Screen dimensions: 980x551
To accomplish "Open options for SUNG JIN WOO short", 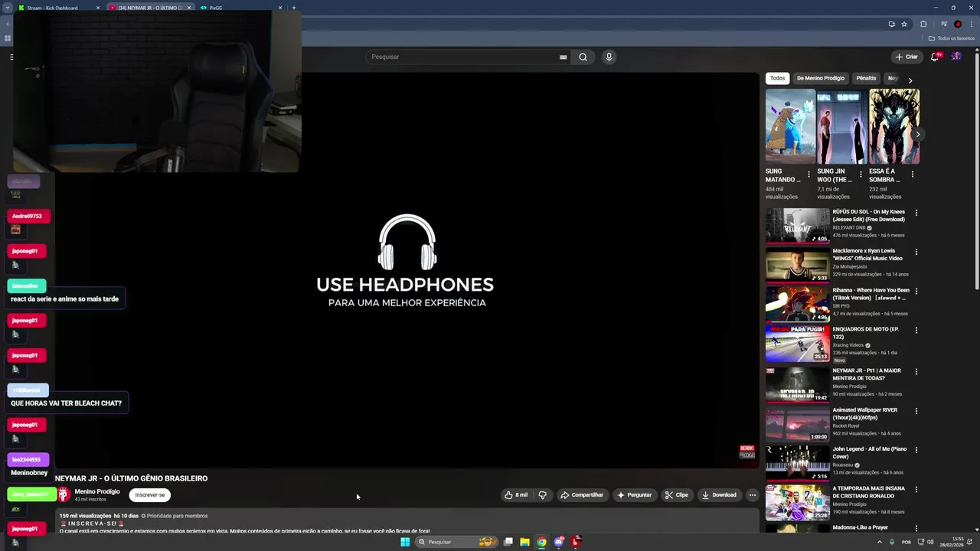I will (861, 174).
